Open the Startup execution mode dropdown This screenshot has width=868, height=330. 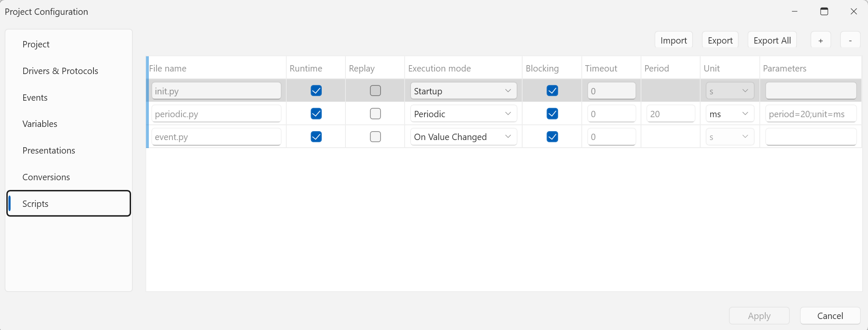pyautogui.click(x=463, y=91)
